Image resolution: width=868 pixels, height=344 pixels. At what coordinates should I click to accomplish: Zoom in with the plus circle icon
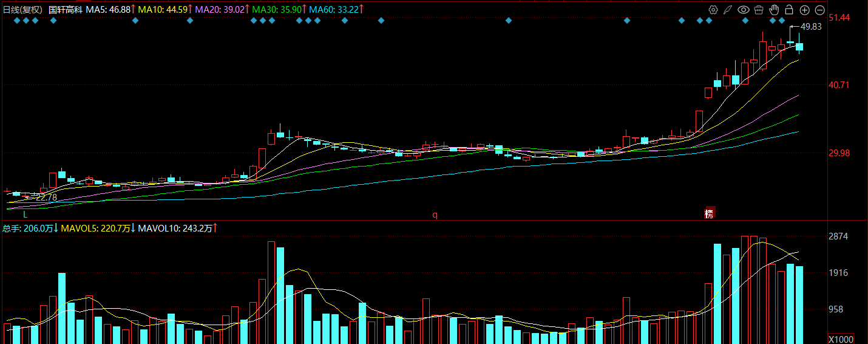point(804,10)
